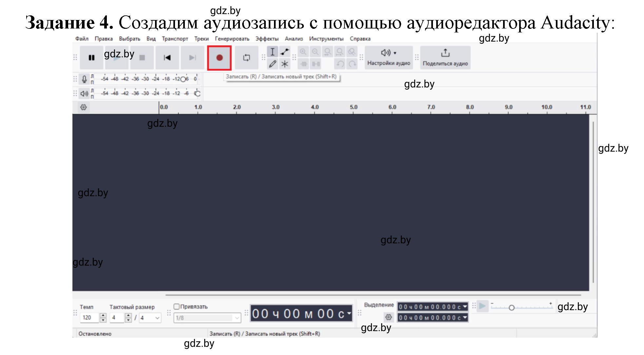Select the Draw pencil tool
This screenshot has height=355, width=644.
pyautogui.click(x=272, y=64)
